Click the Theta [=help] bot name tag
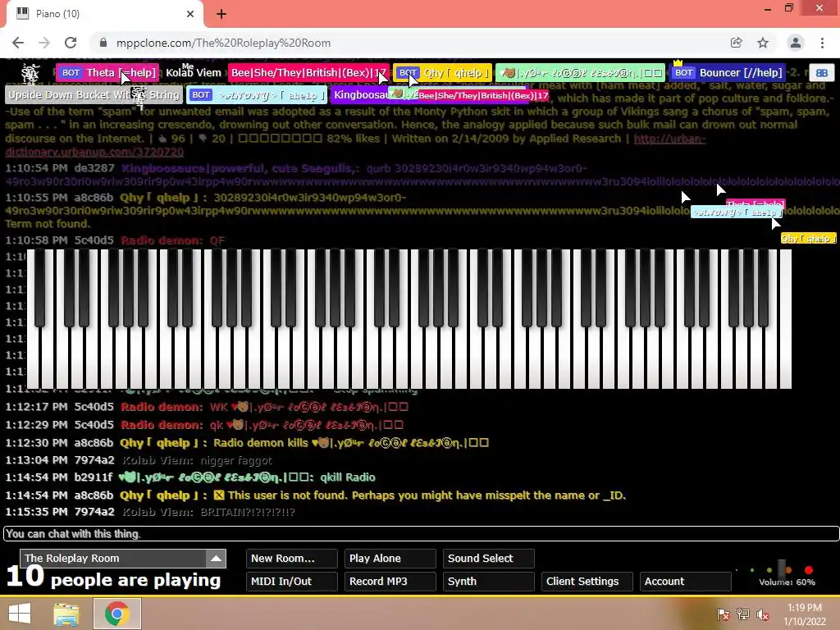Screen dimensions: 840x630 tap(107, 72)
